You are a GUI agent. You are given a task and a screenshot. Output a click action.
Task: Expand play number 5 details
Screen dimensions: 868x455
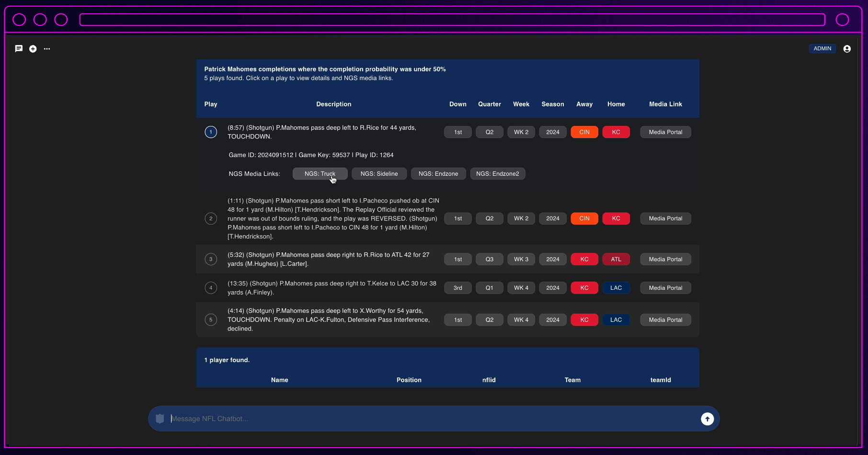(x=211, y=319)
